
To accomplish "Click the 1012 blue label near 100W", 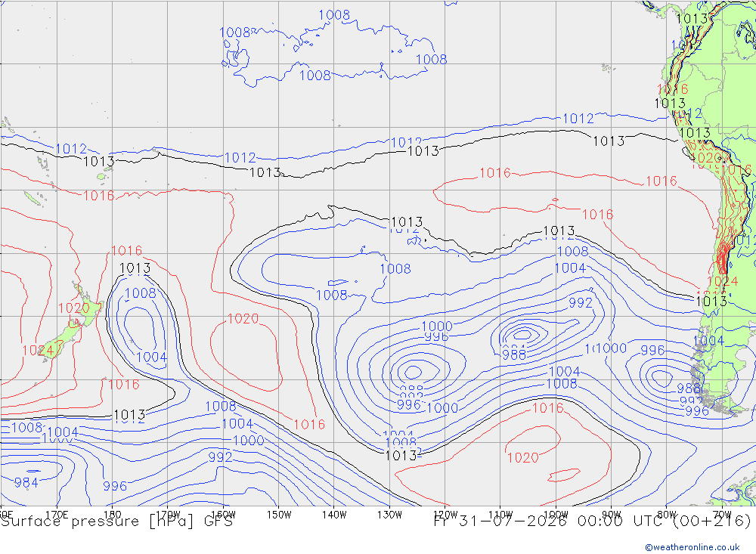I will (578, 119).
